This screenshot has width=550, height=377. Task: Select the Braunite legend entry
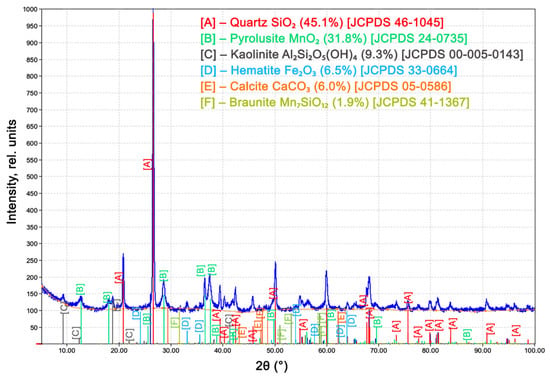coord(335,102)
